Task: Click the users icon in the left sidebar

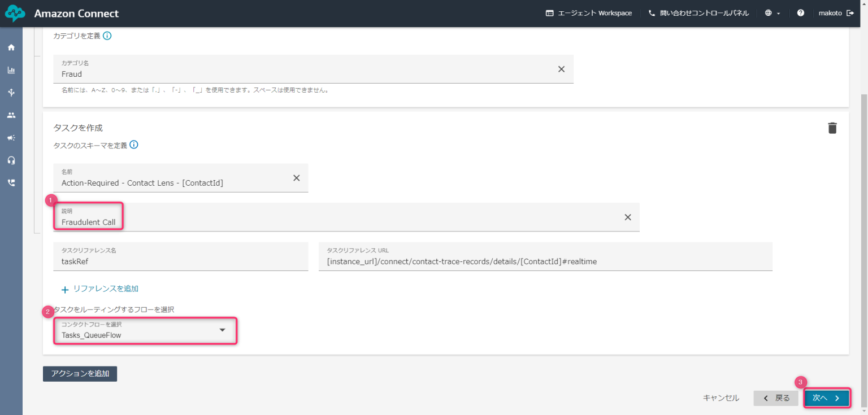Action: point(11,115)
